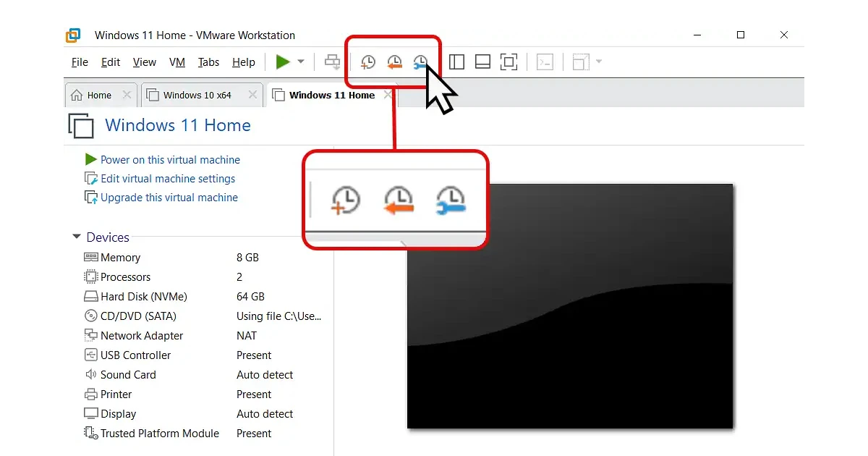Screen dimensions: 868x456
Task: Open the Snapshot Manager
Action: tap(420, 62)
